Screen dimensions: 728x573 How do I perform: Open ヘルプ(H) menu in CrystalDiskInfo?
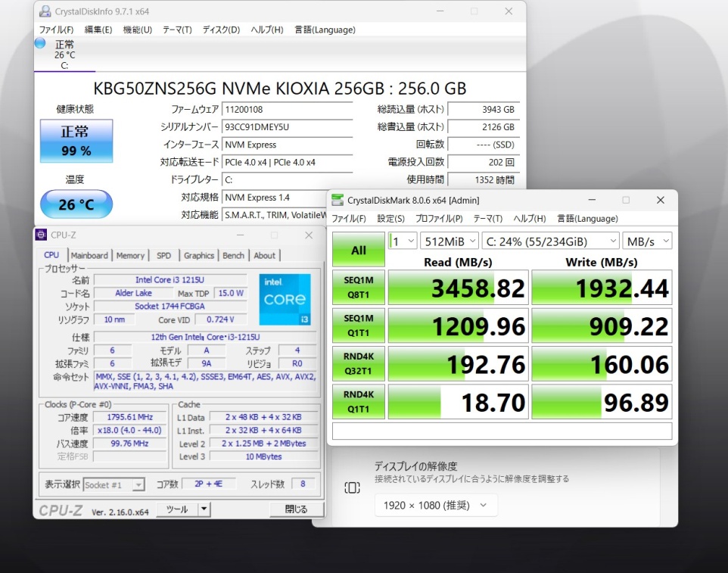tap(267, 30)
